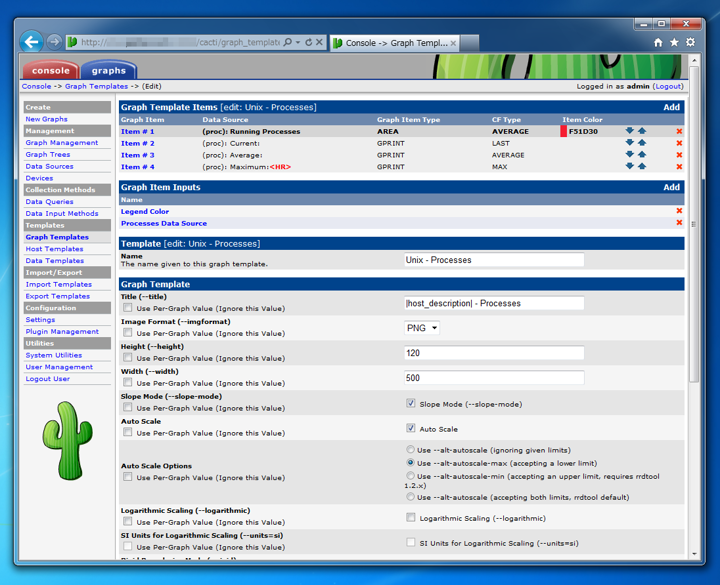
Task: Select alt-autoscale ignoring given limits option
Action: [411, 450]
